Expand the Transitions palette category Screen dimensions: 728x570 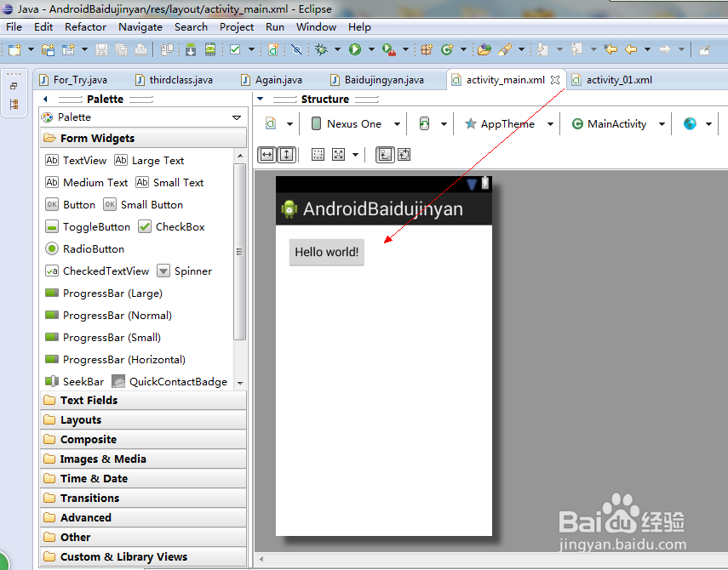click(143, 499)
